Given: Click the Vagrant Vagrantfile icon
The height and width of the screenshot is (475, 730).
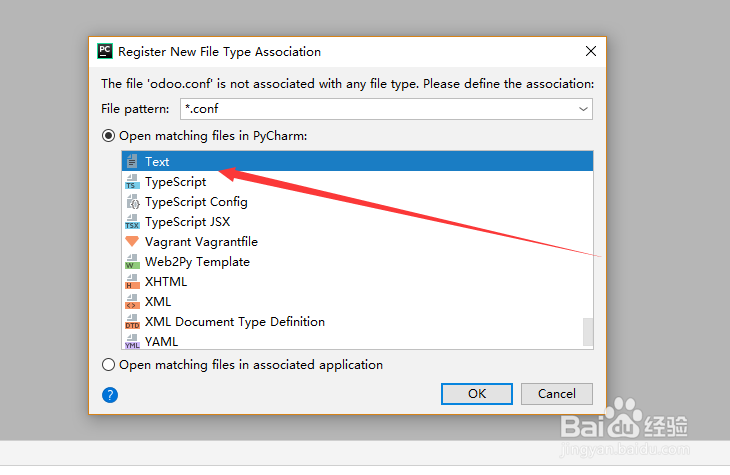Looking at the screenshot, I should [x=132, y=241].
